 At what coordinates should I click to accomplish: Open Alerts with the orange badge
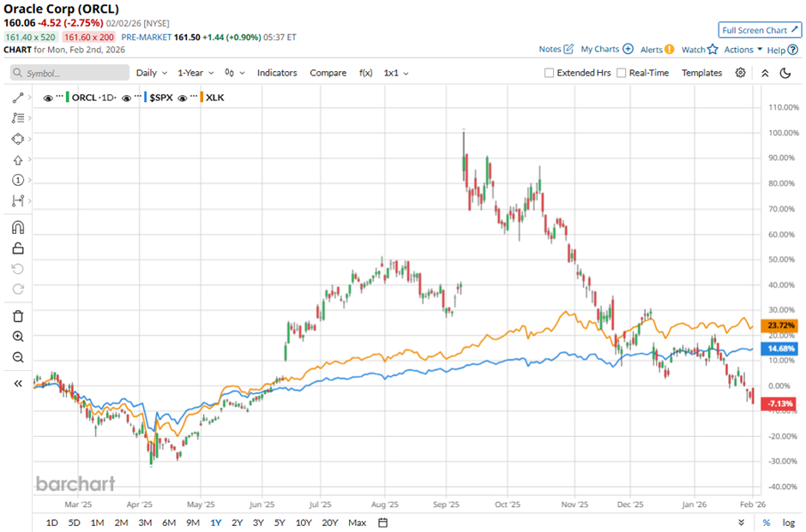[x=670, y=50]
